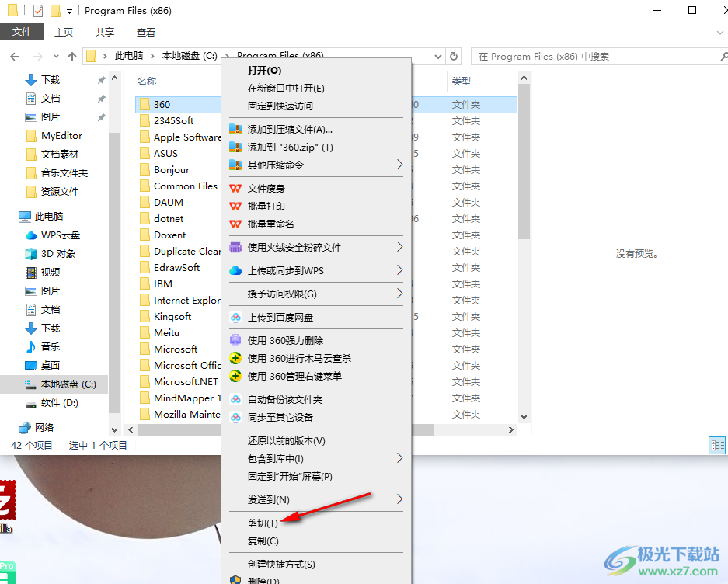
Task: Expand 发送到(N) submenu
Action: [316, 500]
